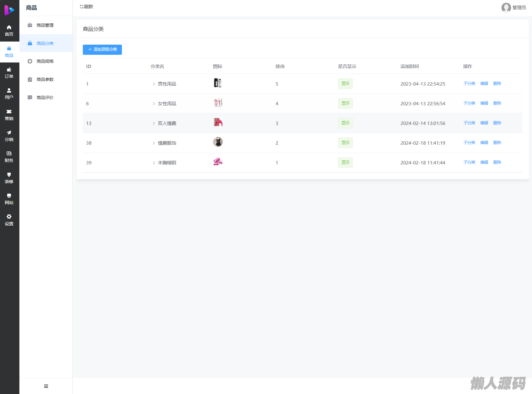Click the 管理员 avatar icon
The height and width of the screenshot is (394, 532).
(506, 7)
